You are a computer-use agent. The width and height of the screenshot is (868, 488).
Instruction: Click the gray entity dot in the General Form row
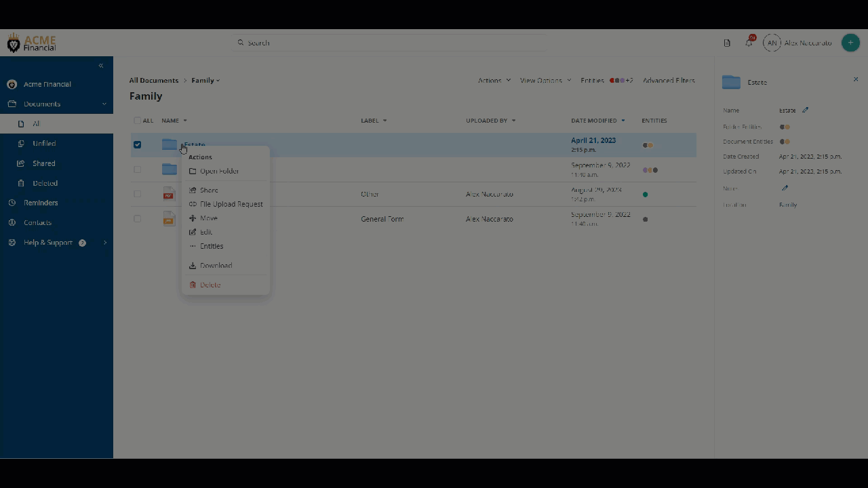645,219
